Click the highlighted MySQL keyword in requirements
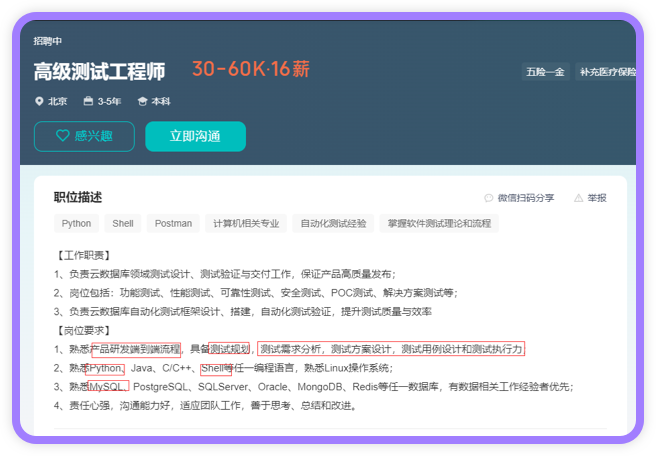The width and height of the screenshot is (656, 456). [x=108, y=386]
